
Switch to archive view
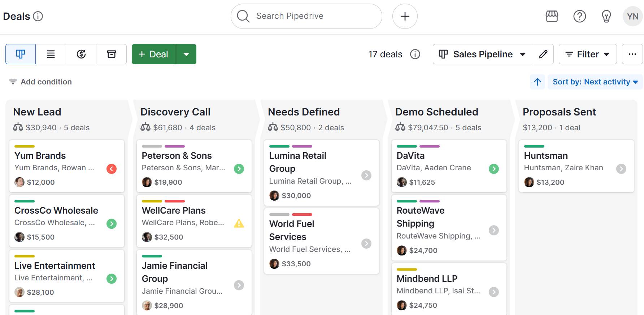[112, 54]
